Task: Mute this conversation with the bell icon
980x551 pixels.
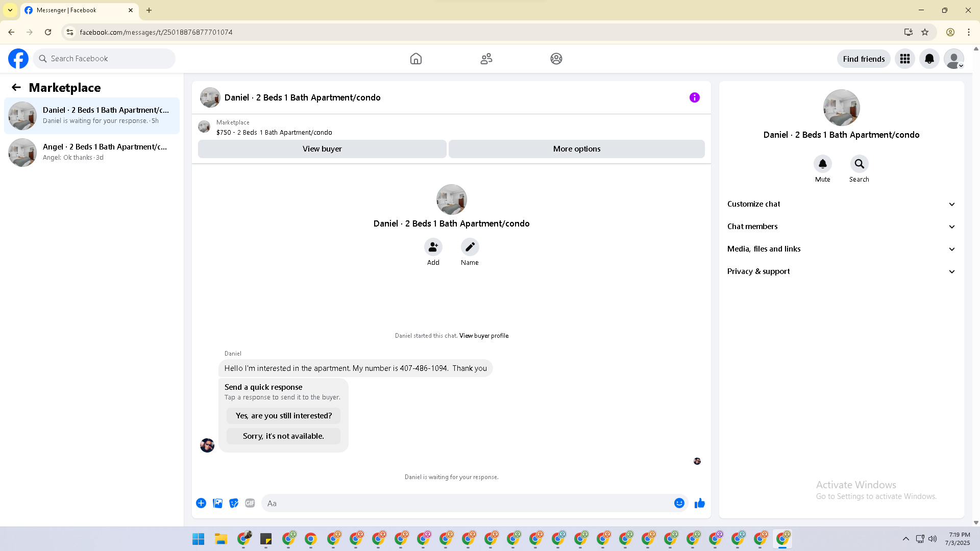Action: tap(822, 164)
